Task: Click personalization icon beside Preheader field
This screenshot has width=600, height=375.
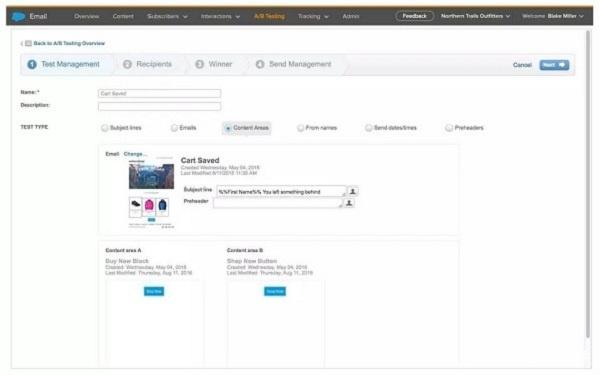Action: point(349,203)
